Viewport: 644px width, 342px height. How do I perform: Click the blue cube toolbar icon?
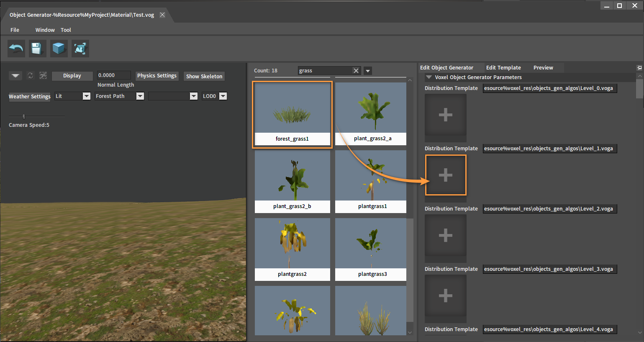click(59, 49)
